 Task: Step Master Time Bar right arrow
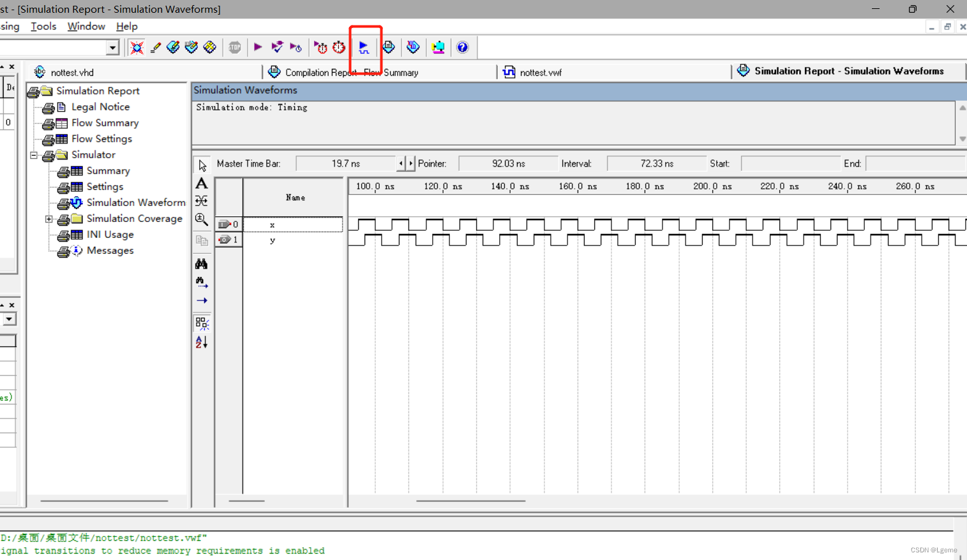(410, 163)
